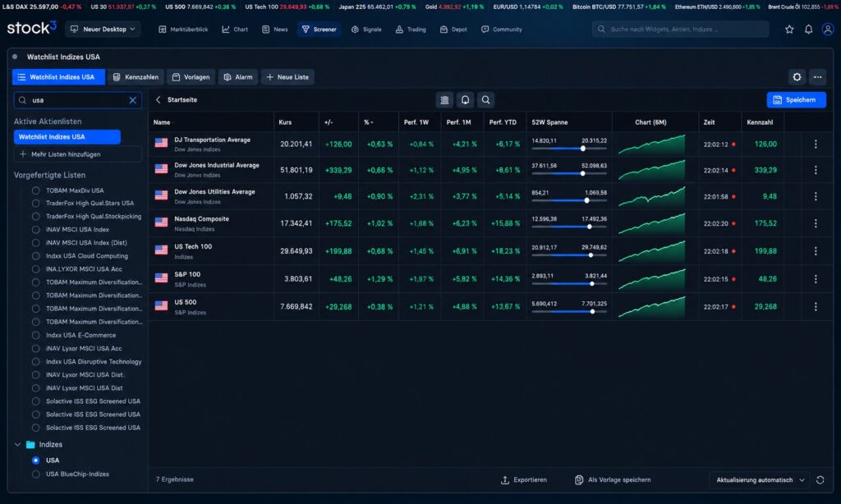The height and width of the screenshot is (504, 841).
Task: Click the stock3 logo
Action: coord(32,28)
